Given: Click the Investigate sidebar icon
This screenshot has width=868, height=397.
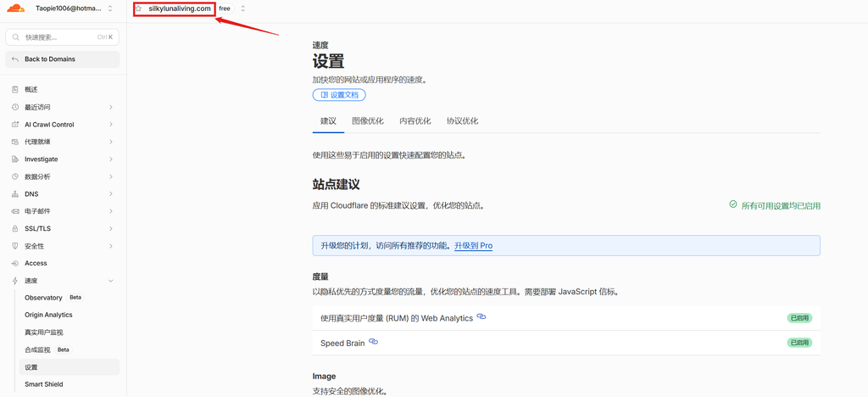Looking at the screenshot, I should (x=15, y=159).
